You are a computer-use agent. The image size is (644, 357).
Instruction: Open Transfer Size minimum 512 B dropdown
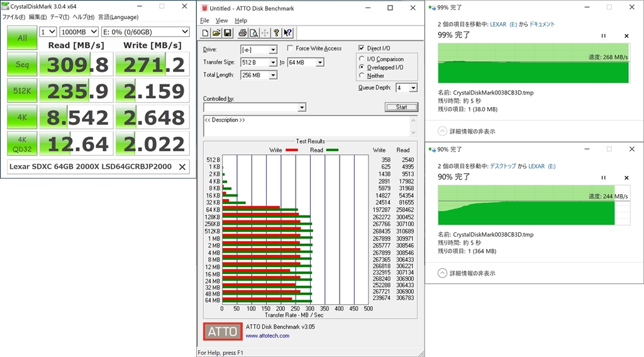click(273, 62)
